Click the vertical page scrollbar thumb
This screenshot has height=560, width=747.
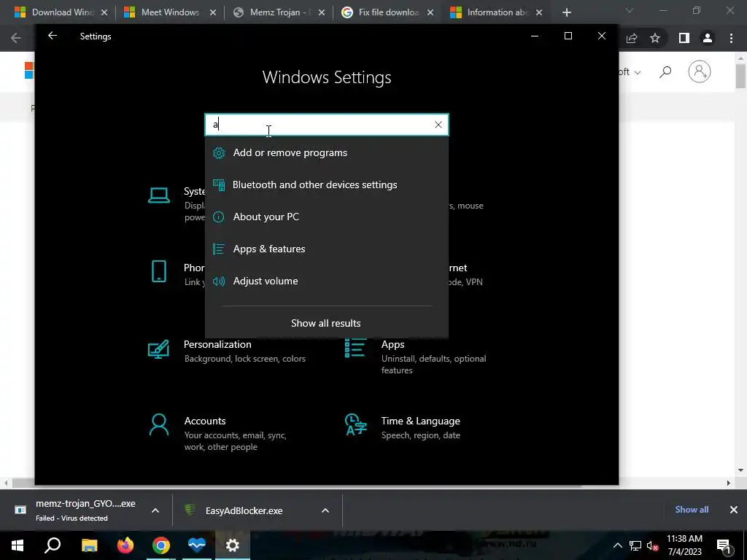[x=740, y=75]
